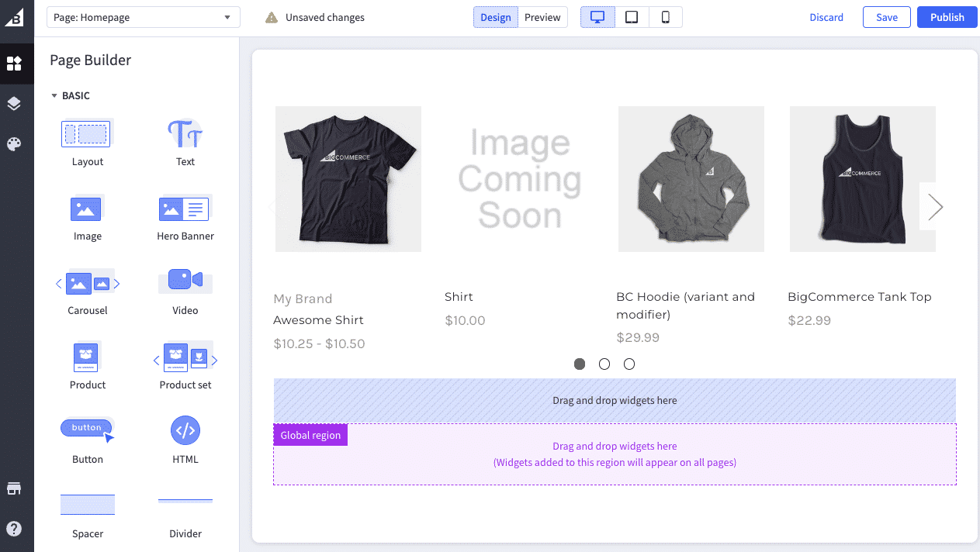Discard unsaved changes

826,16
